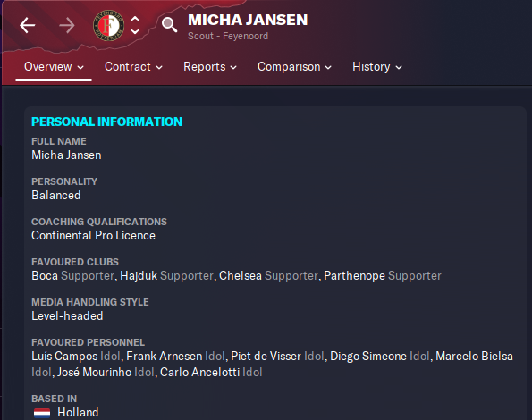Viewport: 532px width, 420px height.
Task: Open Boca favoured club link
Action: [x=45, y=275]
